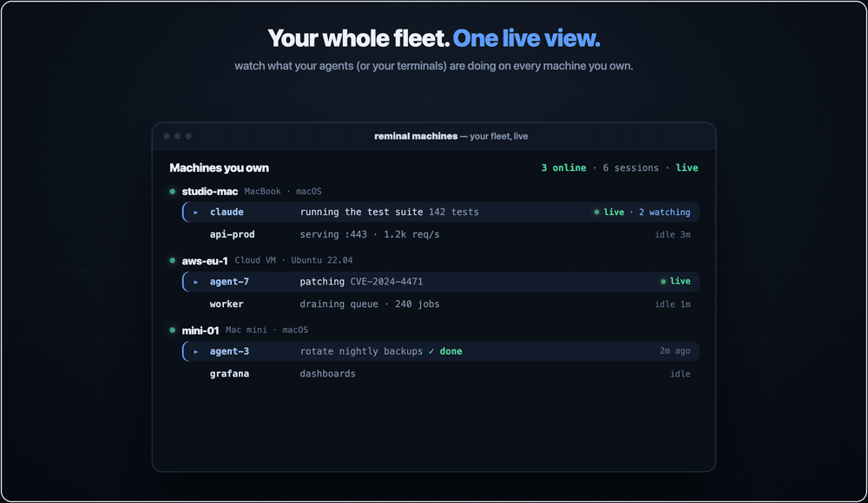Click serving :443 · 1.2k req/s text

[x=370, y=235]
